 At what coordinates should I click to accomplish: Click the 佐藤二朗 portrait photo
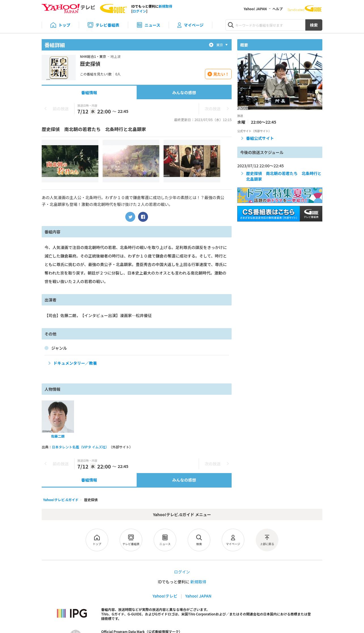tap(58, 417)
